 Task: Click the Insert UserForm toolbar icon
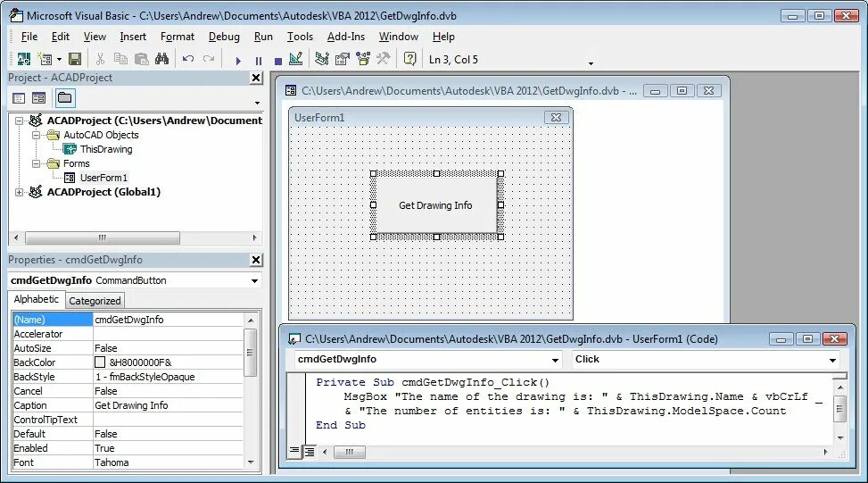pos(45,59)
